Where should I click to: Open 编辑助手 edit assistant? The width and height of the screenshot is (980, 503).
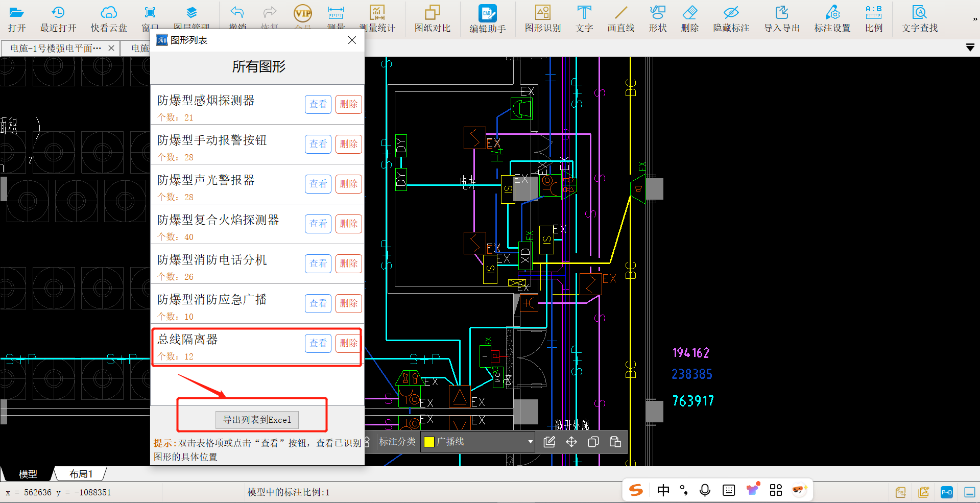click(488, 19)
